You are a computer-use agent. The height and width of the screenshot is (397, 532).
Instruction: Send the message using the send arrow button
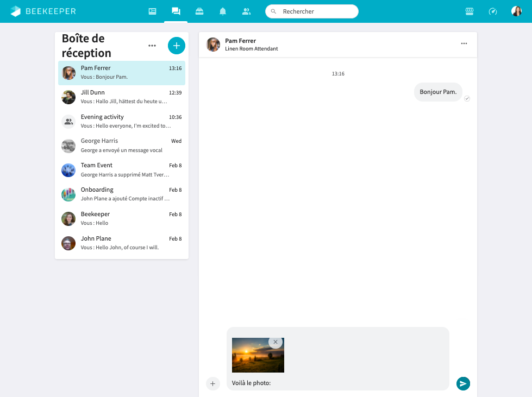coord(463,383)
